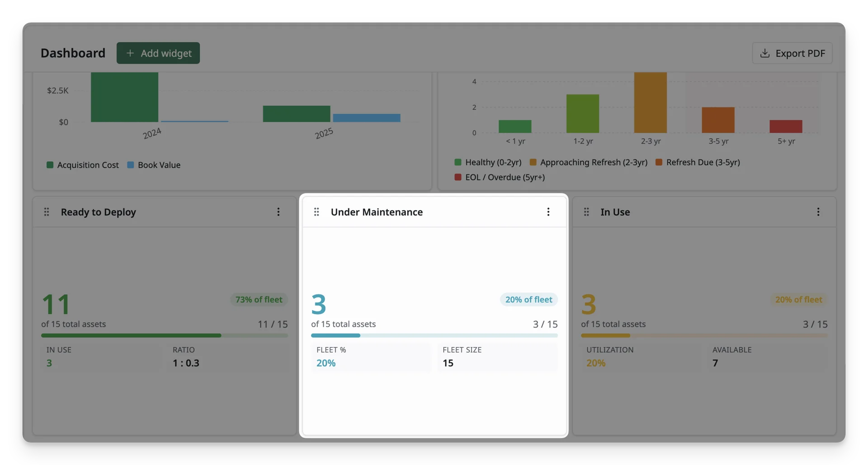Click the Add widget button

click(158, 53)
